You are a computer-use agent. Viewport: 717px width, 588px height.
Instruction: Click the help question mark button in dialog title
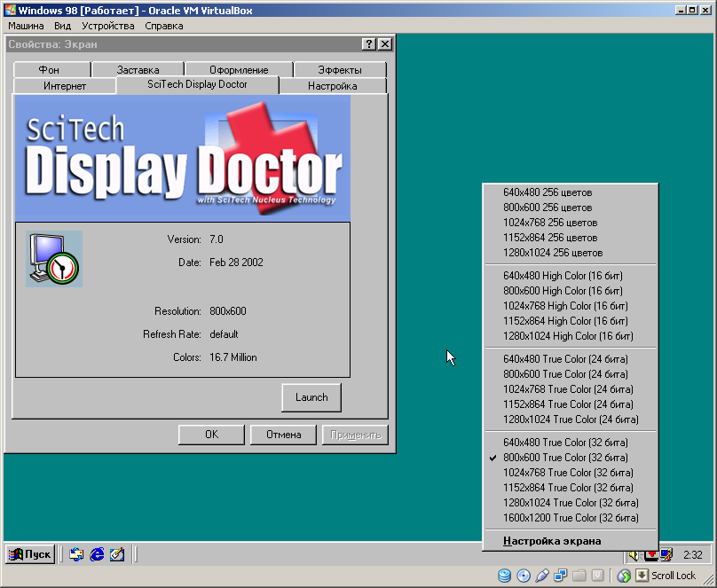pyautogui.click(x=368, y=43)
